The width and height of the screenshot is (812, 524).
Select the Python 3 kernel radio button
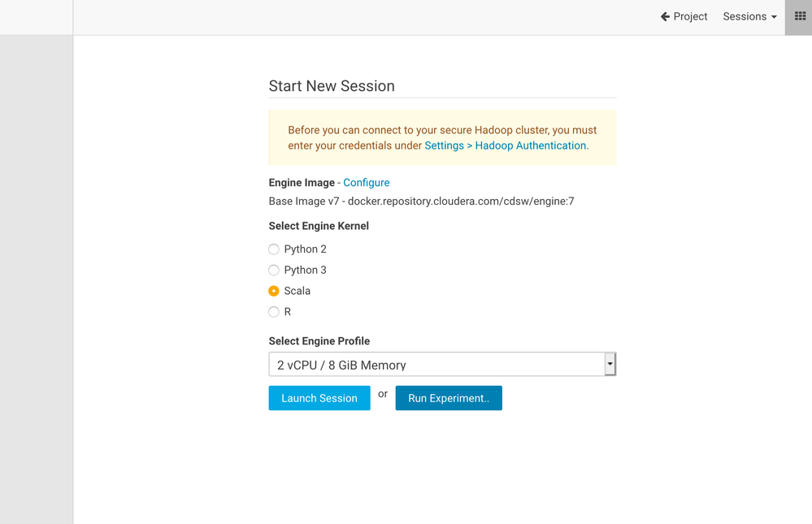[274, 270]
